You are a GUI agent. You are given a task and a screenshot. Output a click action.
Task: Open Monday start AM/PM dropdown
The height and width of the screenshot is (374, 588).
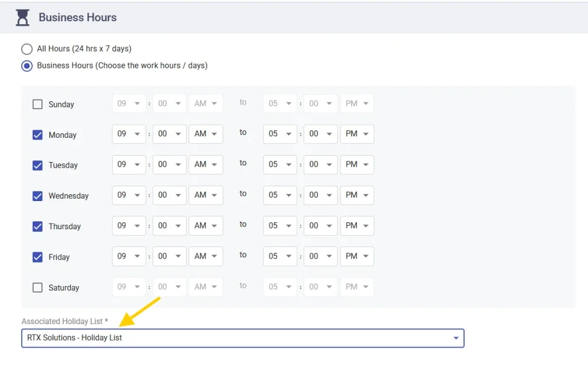206,134
